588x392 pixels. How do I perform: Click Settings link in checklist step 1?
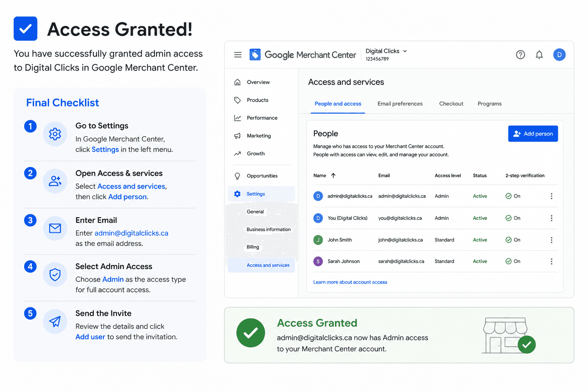105,150
